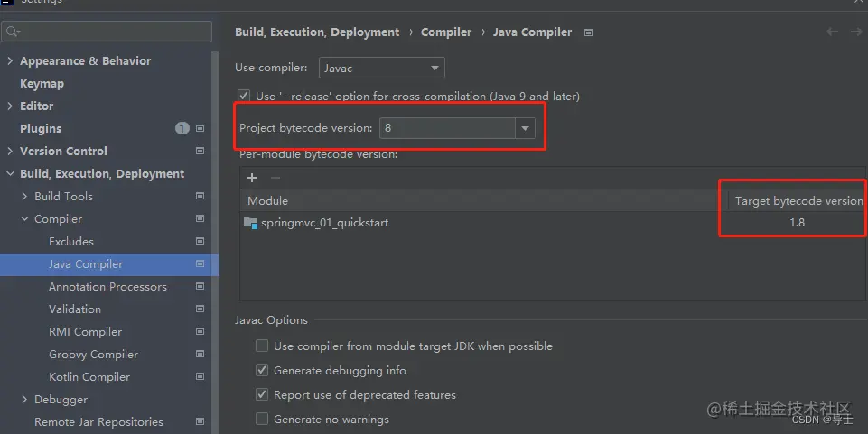The width and height of the screenshot is (868, 434).
Task: Click the Target bytecode version column header
Action: coord(797,200)
